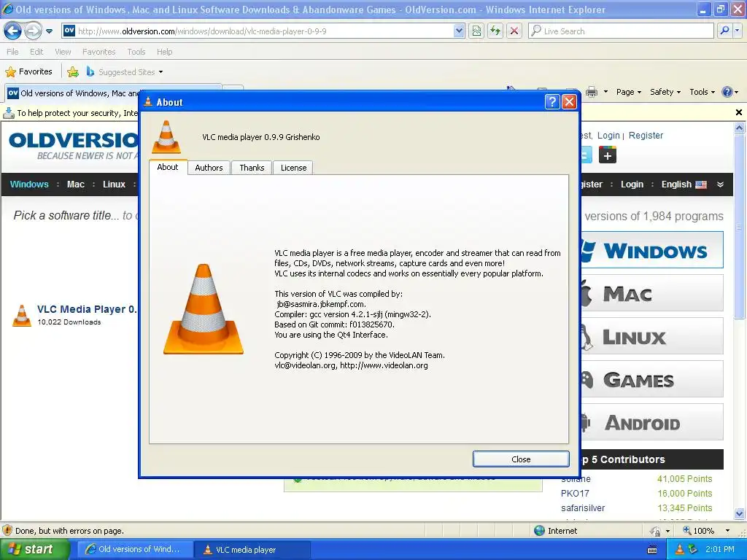Click the Stop loading icon

click(514, 31)
